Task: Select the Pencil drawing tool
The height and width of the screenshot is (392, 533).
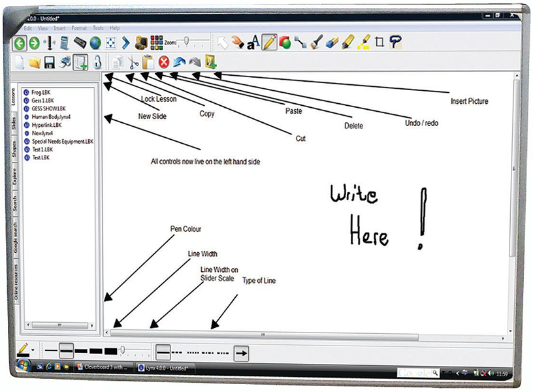Action: 270,43
